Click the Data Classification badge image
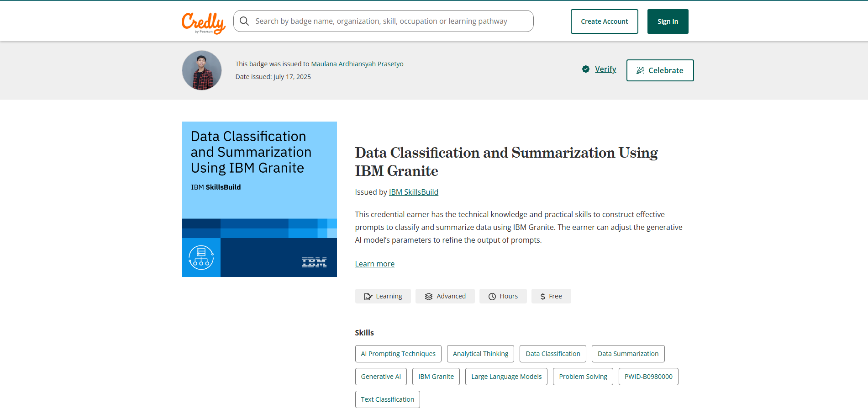 pos(259,199)
